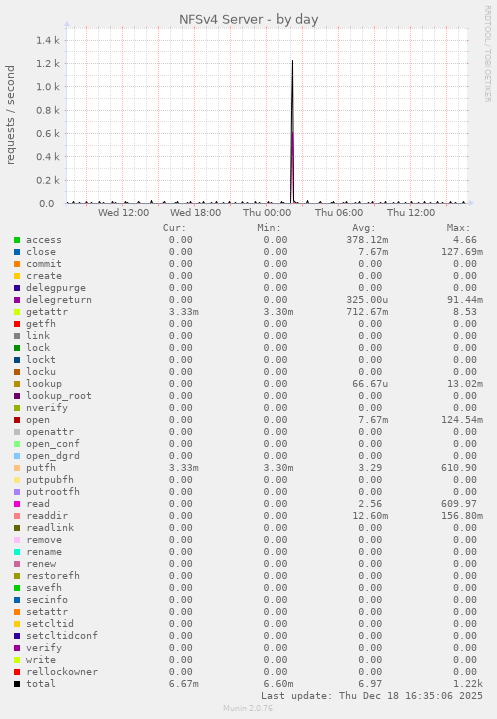
Task: Click the Cur: column header
Action: (x=174, y=228)
